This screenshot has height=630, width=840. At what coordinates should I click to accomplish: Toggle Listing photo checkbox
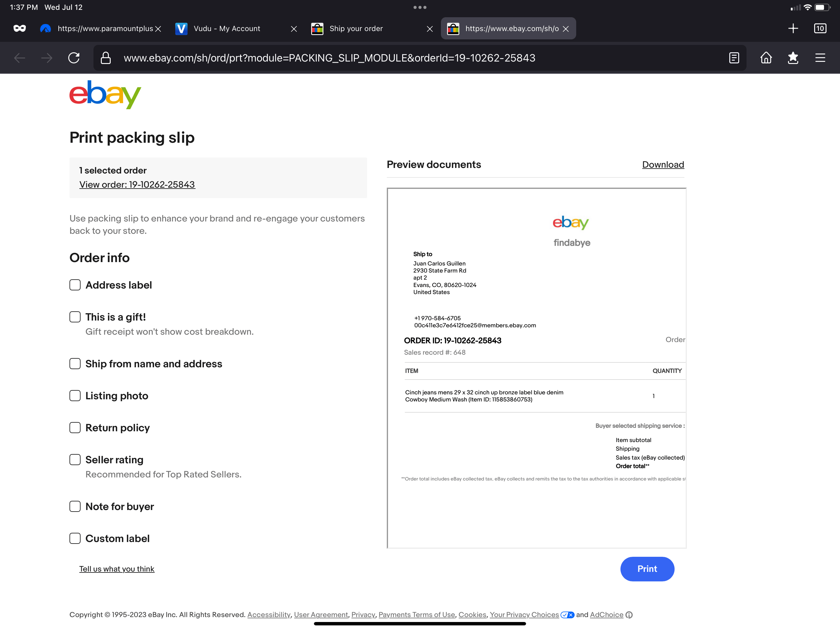point(75,396)
